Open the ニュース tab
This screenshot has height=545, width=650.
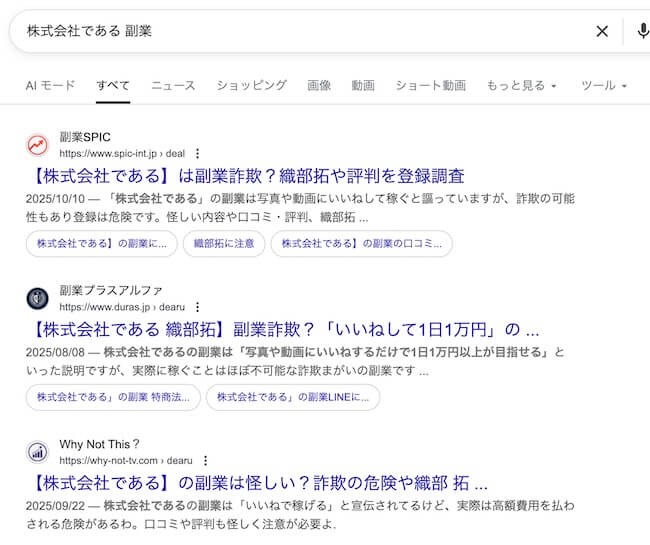click(x=173, y=85)
